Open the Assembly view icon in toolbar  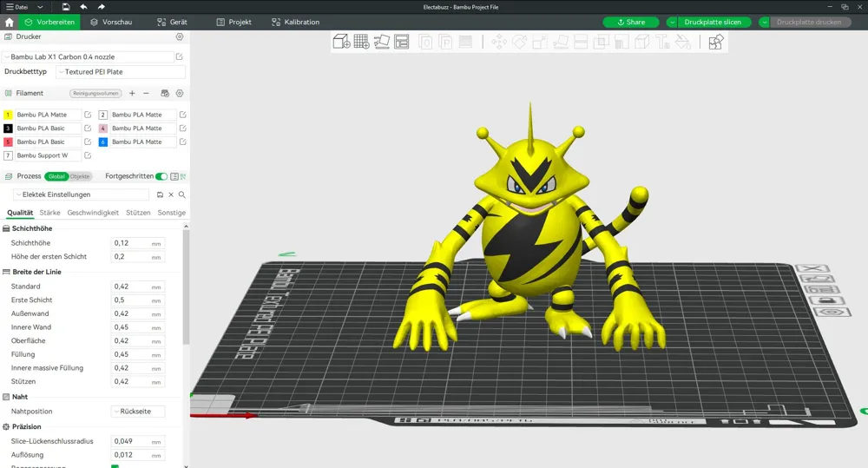pos(716,42)
